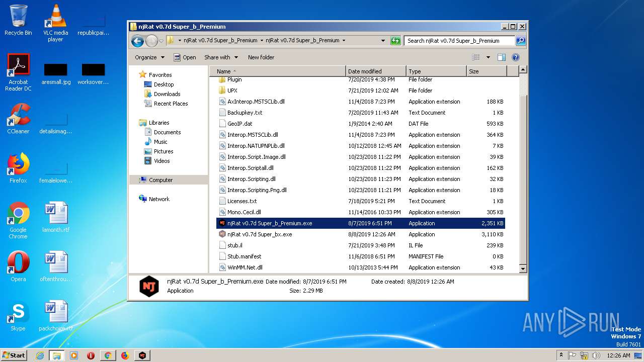Click the Refresh button beside address bar

[395, 41]
